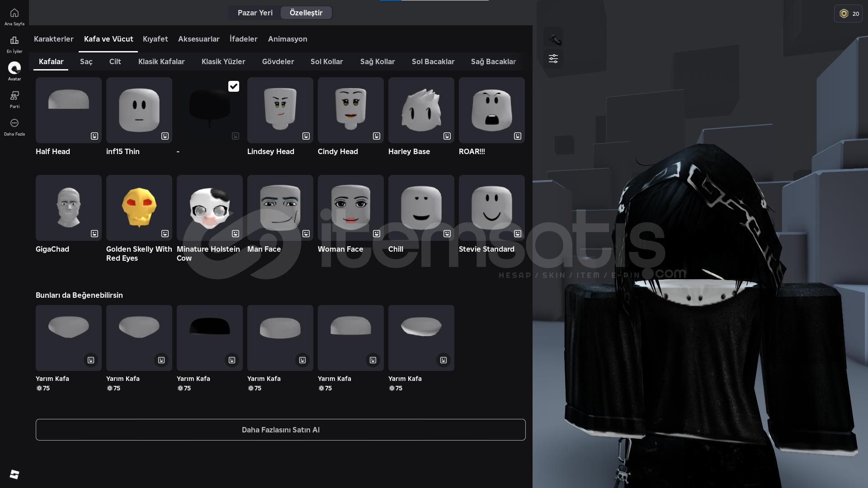Switch to Özelleştir mode

(306, 13)
